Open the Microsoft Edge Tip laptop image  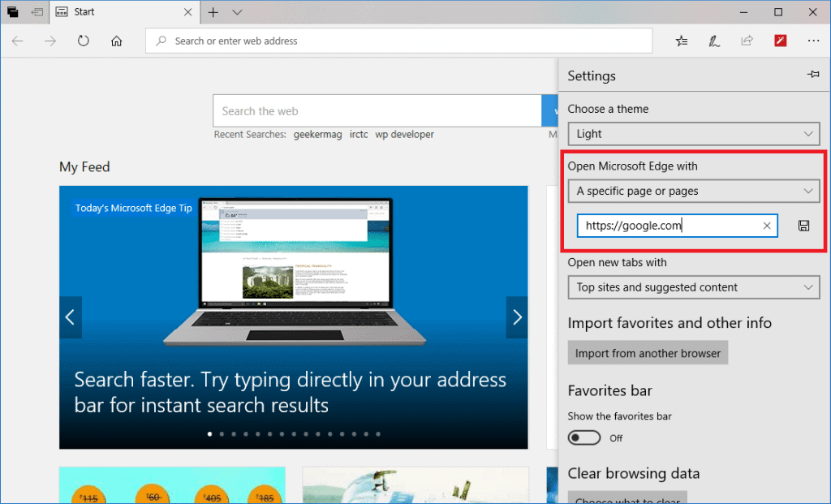294,271
